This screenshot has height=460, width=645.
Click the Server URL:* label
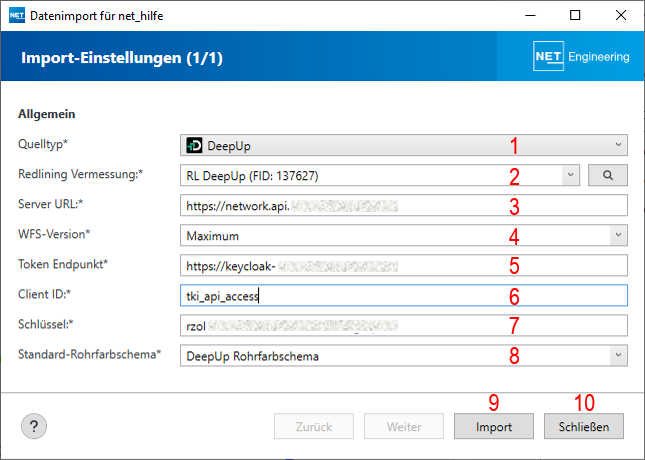pos(50,204)
